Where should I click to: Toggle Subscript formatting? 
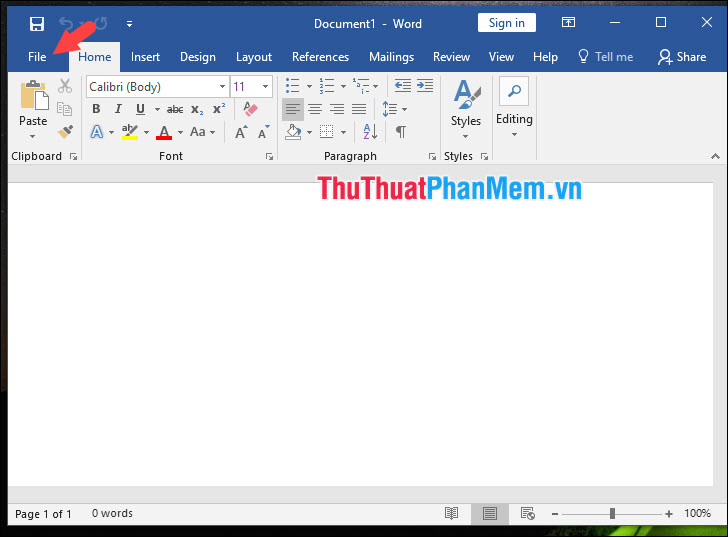tap(197, 110)
